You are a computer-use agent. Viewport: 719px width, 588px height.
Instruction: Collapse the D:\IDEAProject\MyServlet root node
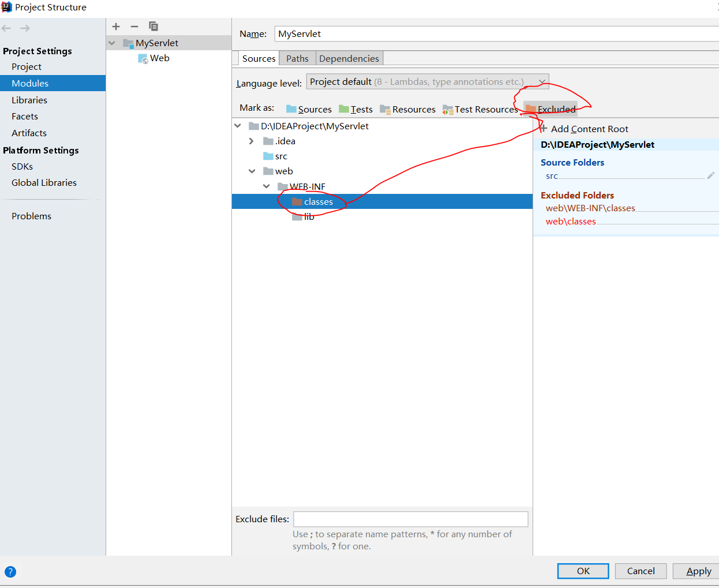pyautogui.click(x=238, y=126)
